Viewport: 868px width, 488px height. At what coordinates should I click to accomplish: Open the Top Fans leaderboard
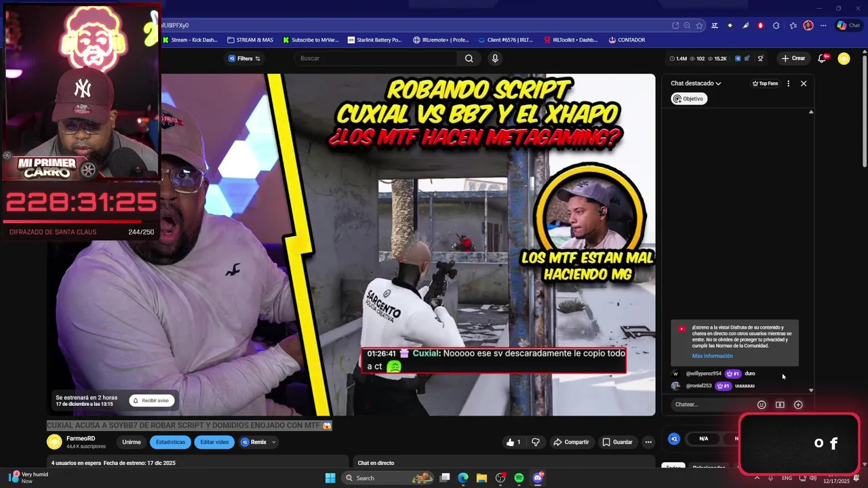[765, 83]
